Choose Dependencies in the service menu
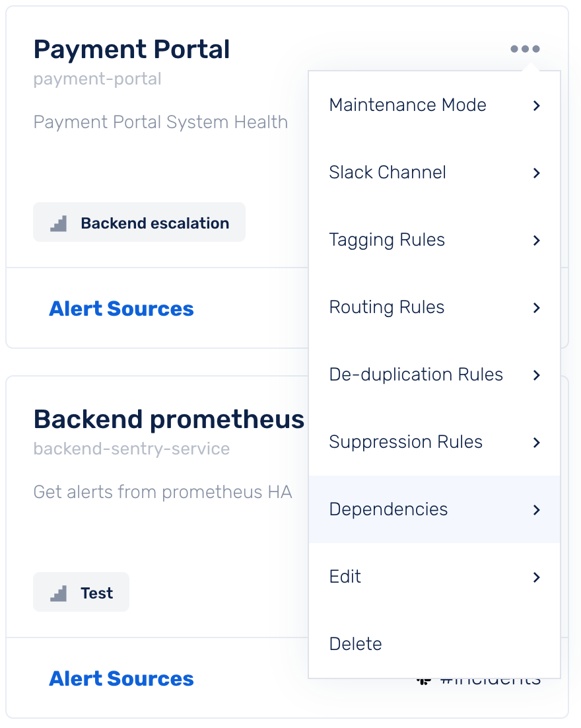 (x=434, y=509)
